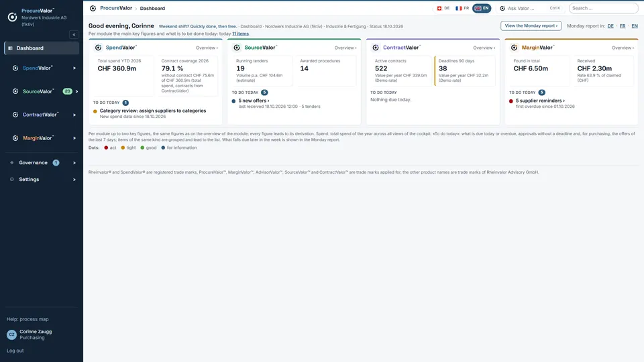Switch interface language to DE

443,8
